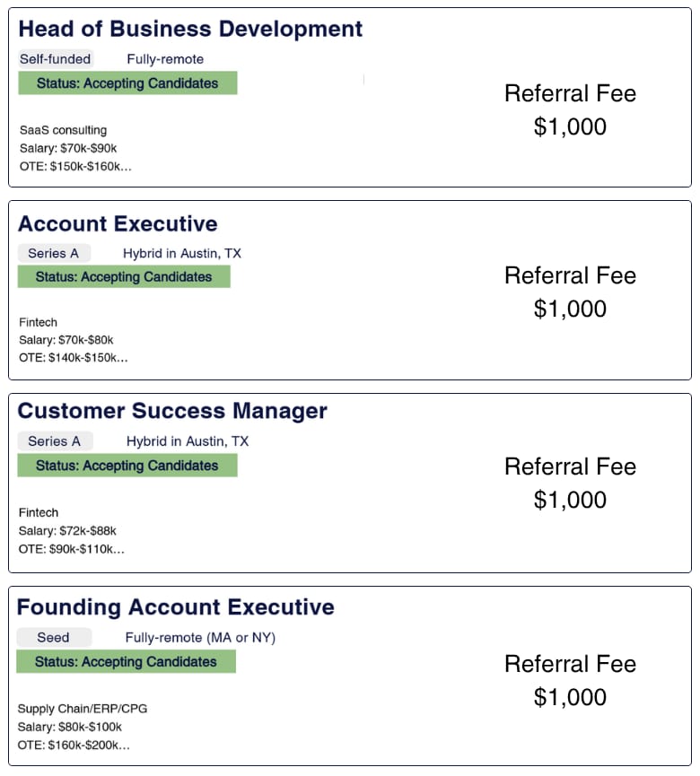Expand the truncated OTE: $150k-$160k… text
700x776 pixels.
click(x=75, y=166)
